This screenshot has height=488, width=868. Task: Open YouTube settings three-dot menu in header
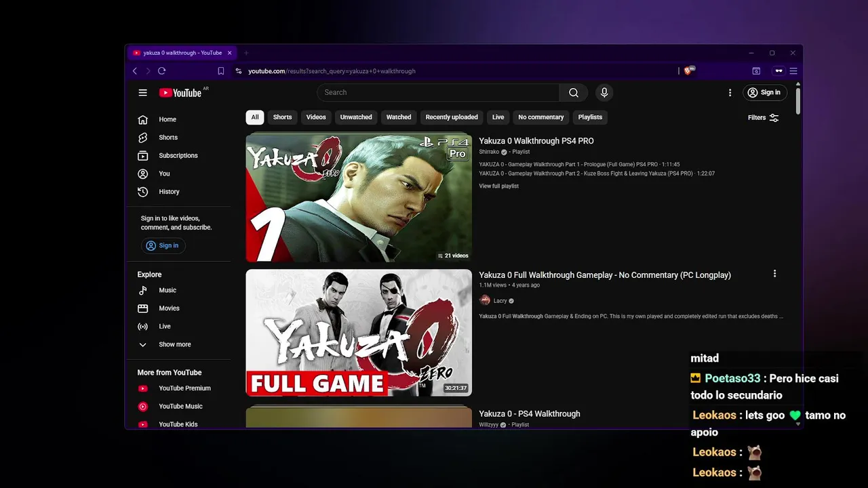click(x=730, y=93)
